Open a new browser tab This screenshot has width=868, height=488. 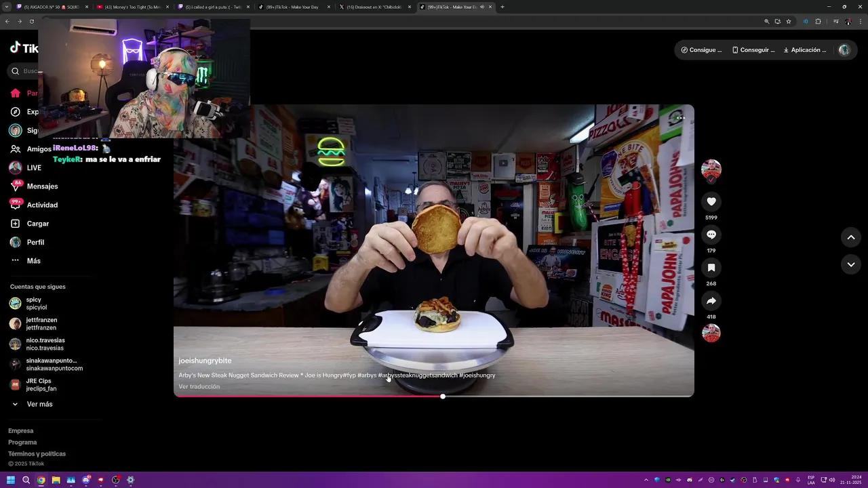pyautogui.click(x=502, y=7)
